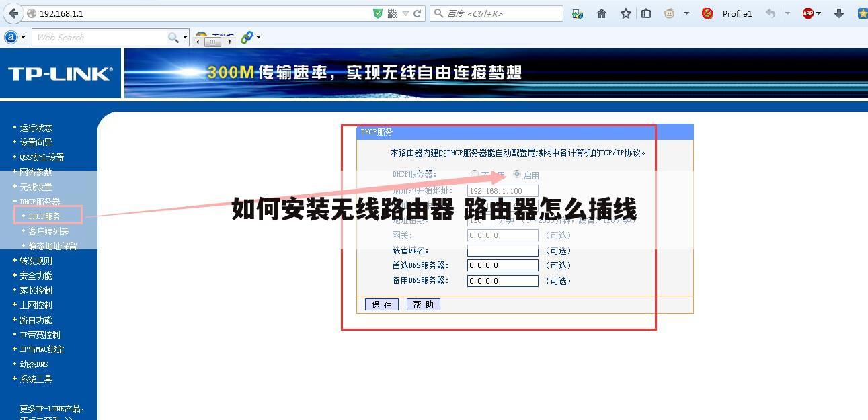The height and width of the screenshot is (420, 868).
Task: Click the Profile1 toolbar label
Action: [x=737, y=13]
